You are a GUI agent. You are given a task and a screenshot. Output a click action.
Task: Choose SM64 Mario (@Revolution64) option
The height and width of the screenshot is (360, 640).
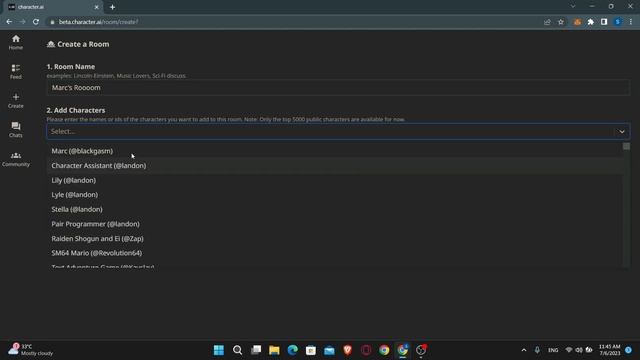point(335,253)
